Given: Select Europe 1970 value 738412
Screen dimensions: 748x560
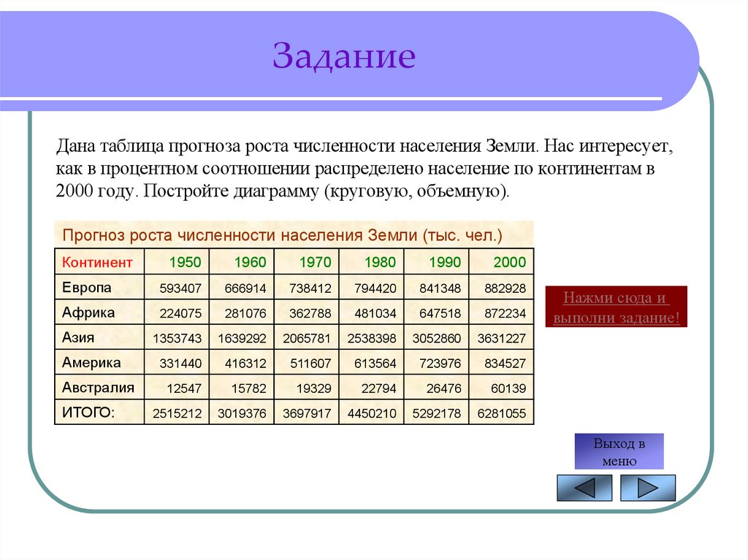Looking at the screenshot, I should [306, 288].
